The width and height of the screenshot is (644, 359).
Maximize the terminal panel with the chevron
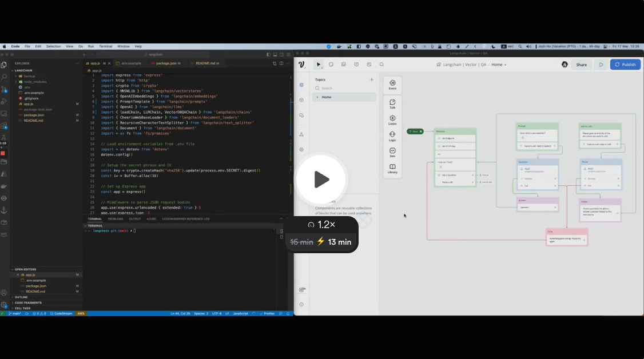tap(280, 218)
